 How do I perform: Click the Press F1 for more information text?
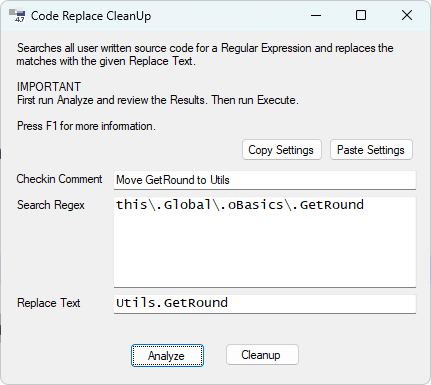tap(86, 126)
